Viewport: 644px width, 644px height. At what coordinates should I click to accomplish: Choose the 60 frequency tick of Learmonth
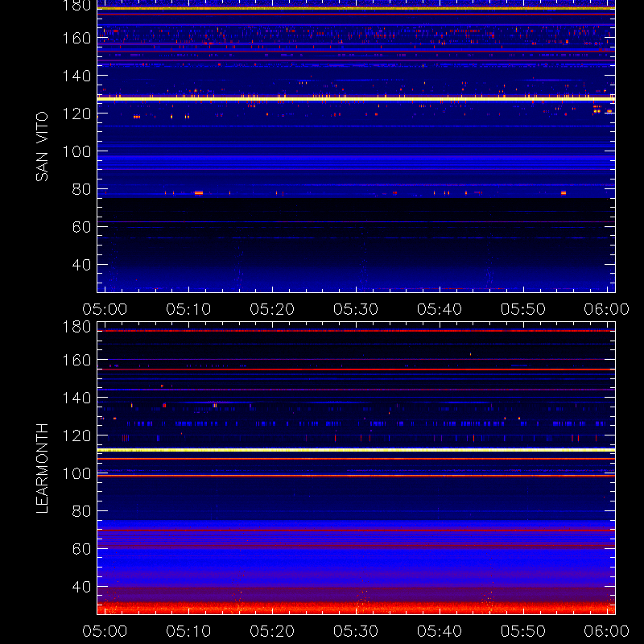tap(82, 549)
